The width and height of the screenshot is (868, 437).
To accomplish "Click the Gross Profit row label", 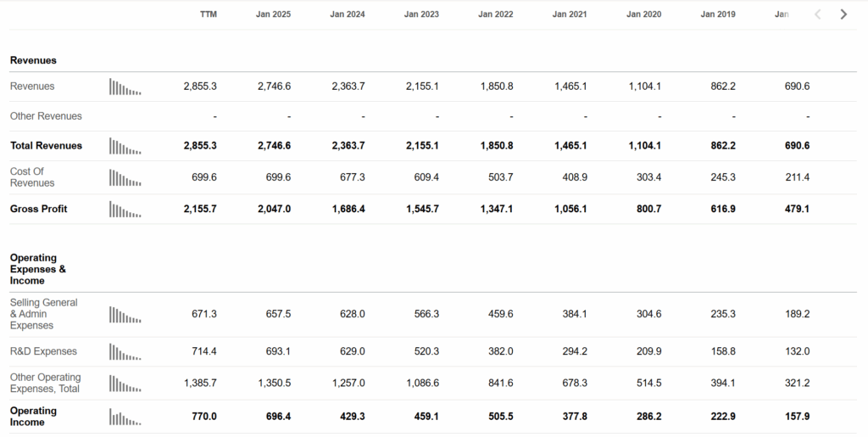I will coord(38,209).
